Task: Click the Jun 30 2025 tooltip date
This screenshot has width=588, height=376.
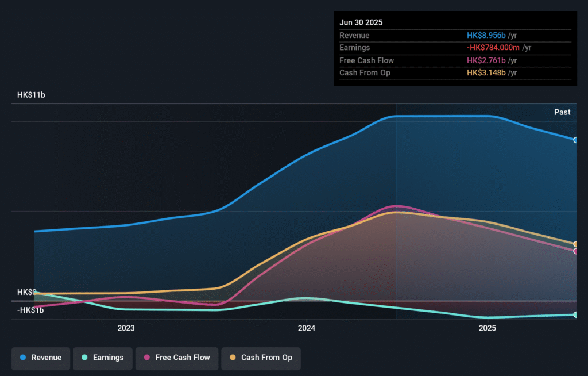Action: pos(361,22)
